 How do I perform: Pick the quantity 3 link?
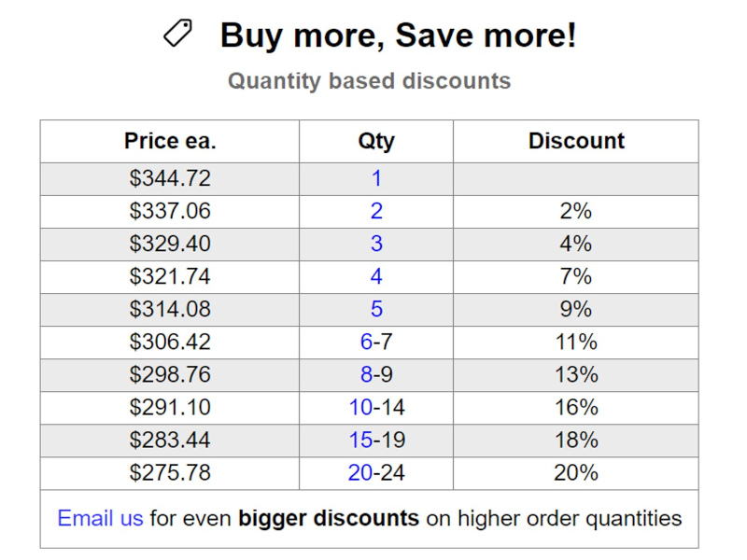[x=376, y=244]
